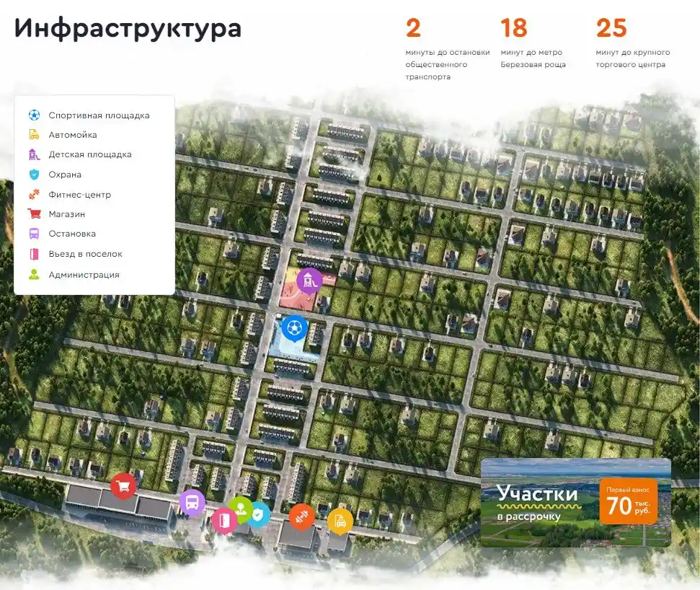
Task: Select 'Въезд в поселок' legend entry
Action: (x=85, y=254)
